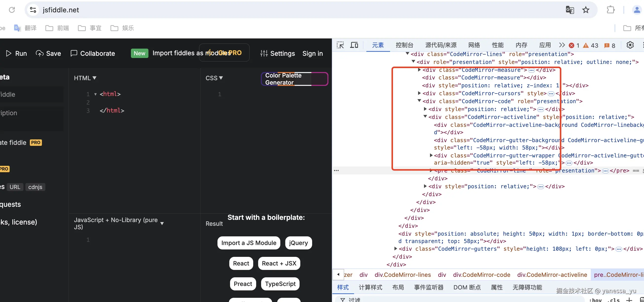Click the Run button
The image size is (644, 302).
(x=17, y=53)
